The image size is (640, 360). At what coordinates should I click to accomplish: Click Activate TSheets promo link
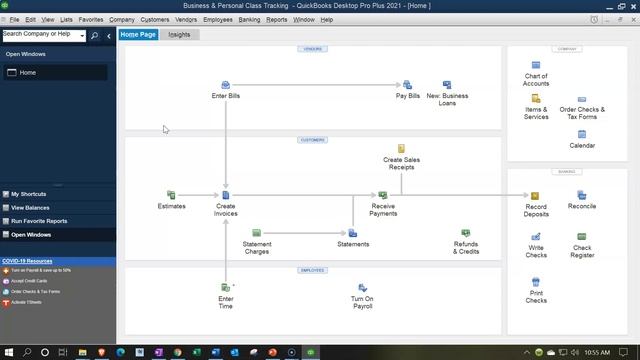[26, 302]
